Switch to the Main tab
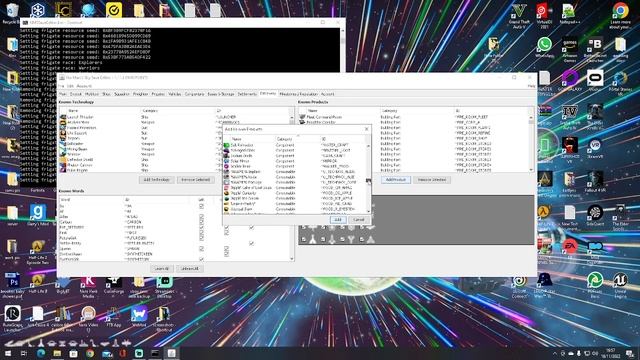The image size is (640, 360). tap(63, 94)
